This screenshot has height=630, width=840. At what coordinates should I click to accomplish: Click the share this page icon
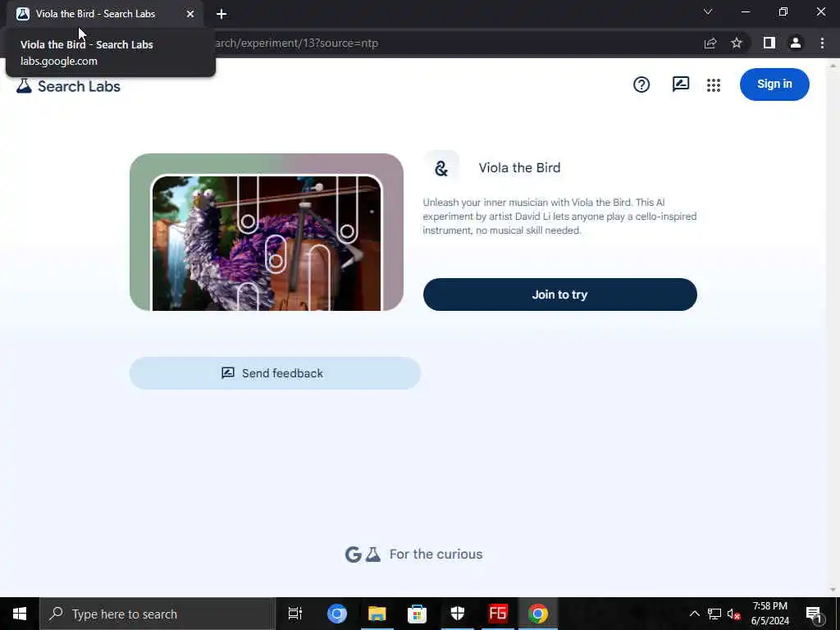coord(710,43)
